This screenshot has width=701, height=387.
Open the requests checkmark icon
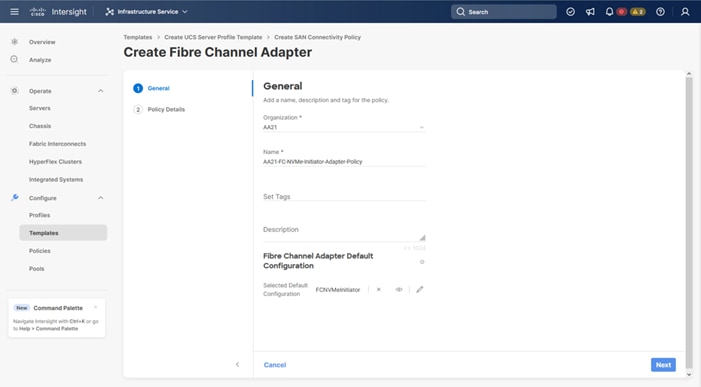(570, 12)
